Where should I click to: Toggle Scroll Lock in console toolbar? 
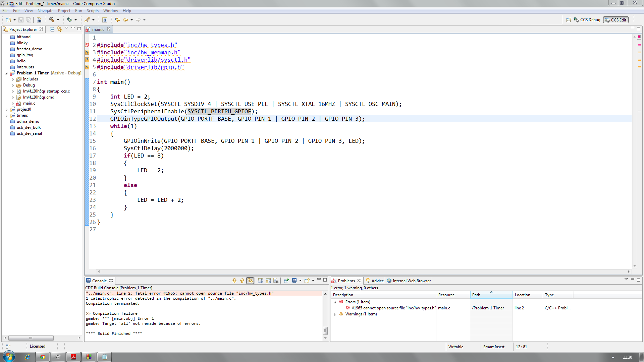268,281
